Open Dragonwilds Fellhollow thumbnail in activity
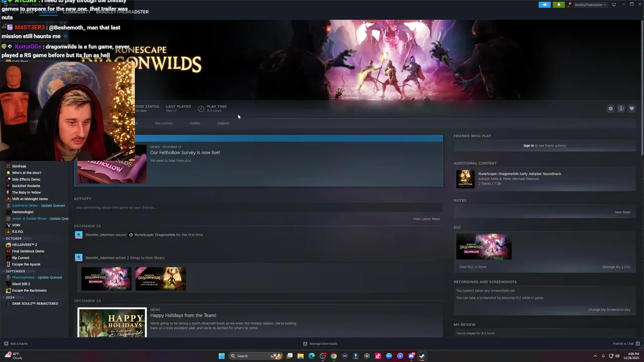 [106, 279]
